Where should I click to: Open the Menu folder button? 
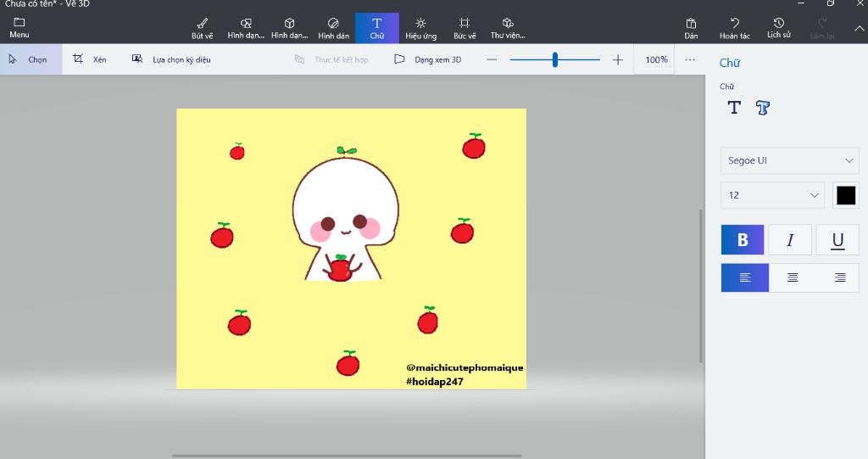coord(19,27)
